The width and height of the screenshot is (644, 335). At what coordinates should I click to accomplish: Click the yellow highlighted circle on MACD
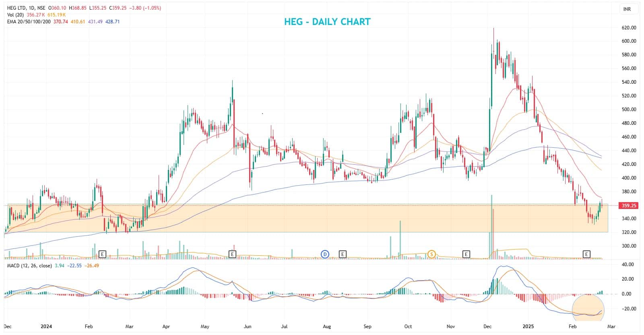(588, 309)
